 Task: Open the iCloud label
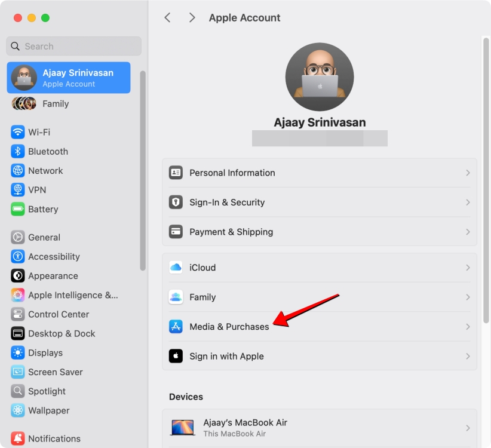202,268
